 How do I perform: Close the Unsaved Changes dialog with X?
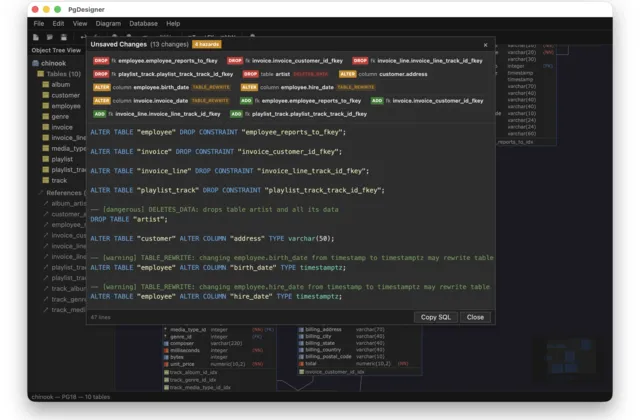tap(485, 45)
